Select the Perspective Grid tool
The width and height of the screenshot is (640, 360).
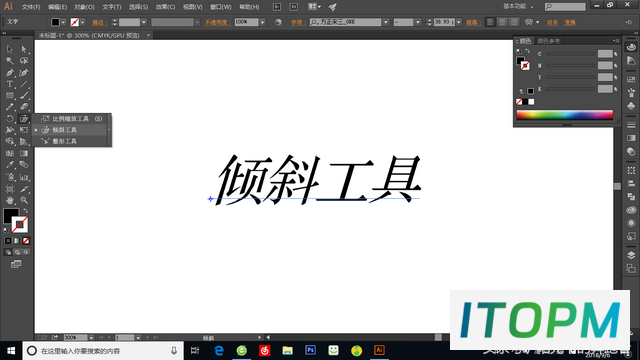pos(24,142)
